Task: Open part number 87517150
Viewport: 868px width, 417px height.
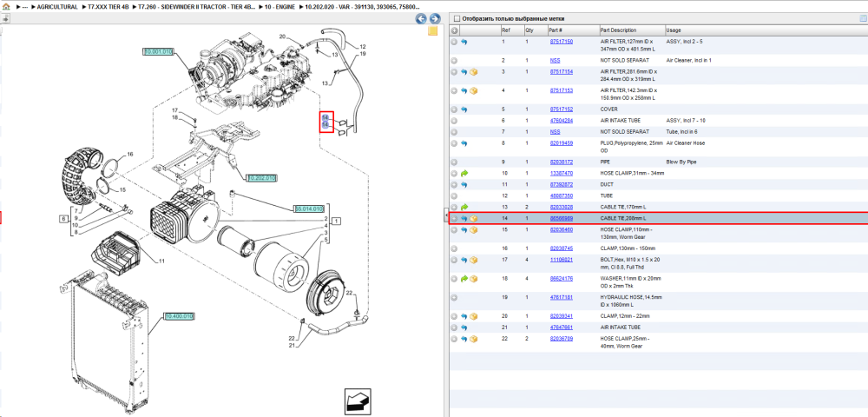Action: click(x=562, y=42)
